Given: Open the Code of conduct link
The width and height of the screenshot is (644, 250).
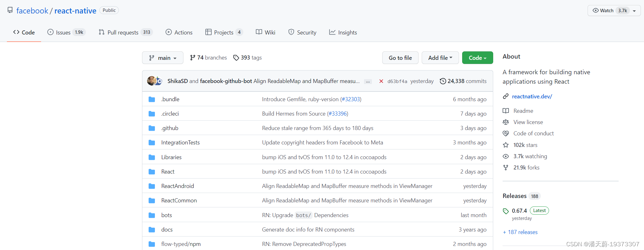Looking at the screenshot, I should tap(534, 133).
